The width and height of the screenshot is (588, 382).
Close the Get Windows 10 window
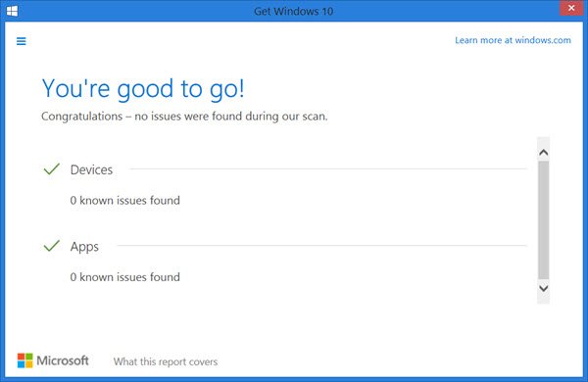coord(571,8)
